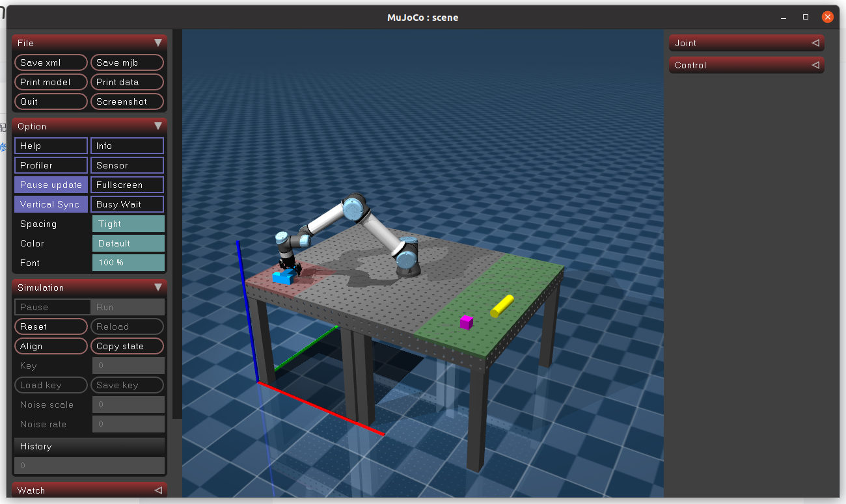Select Pause in simulation control

coord(52,307)
